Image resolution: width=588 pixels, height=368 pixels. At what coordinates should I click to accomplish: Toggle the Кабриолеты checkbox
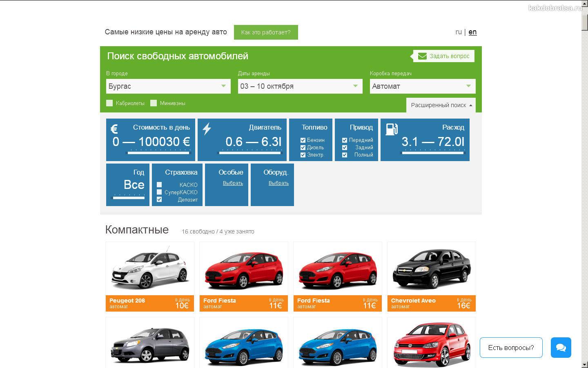pyautogui.click(x=109, y=103)
